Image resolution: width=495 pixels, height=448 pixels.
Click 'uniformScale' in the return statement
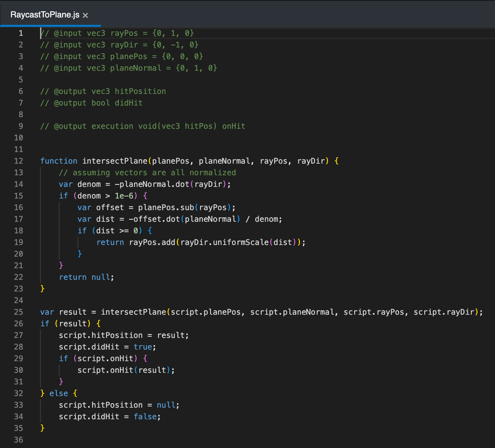click(241, 242)
